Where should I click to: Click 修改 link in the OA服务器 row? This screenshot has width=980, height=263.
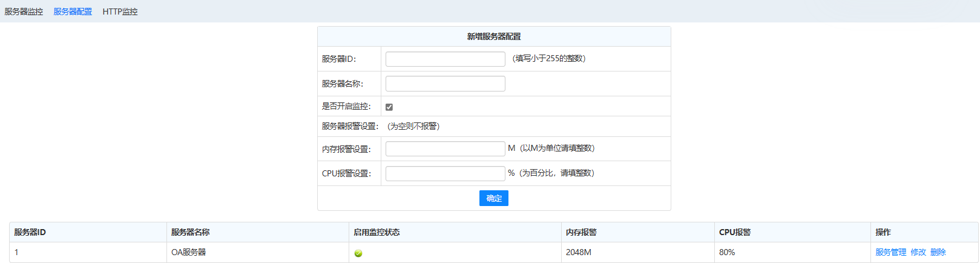(918, 252)
